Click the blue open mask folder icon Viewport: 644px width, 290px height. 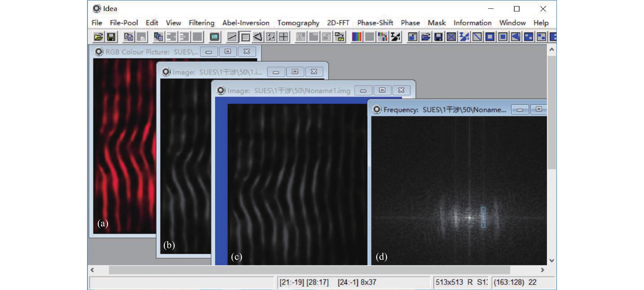pos(425,37)
